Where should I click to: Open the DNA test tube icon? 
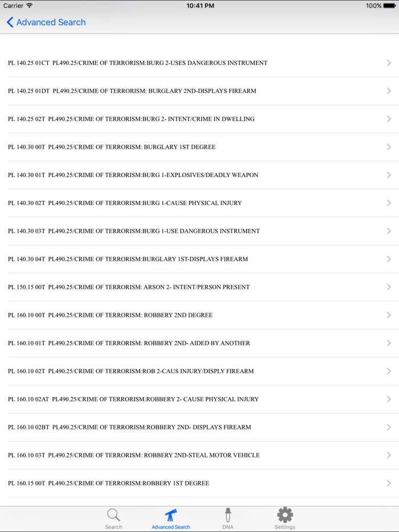227,515
